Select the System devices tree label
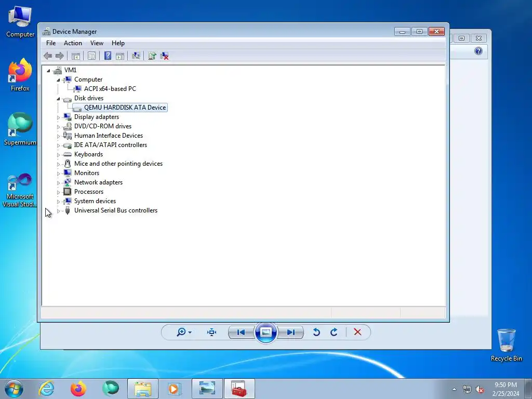Viewport: 532px width, 399px height. click(95, 201)
